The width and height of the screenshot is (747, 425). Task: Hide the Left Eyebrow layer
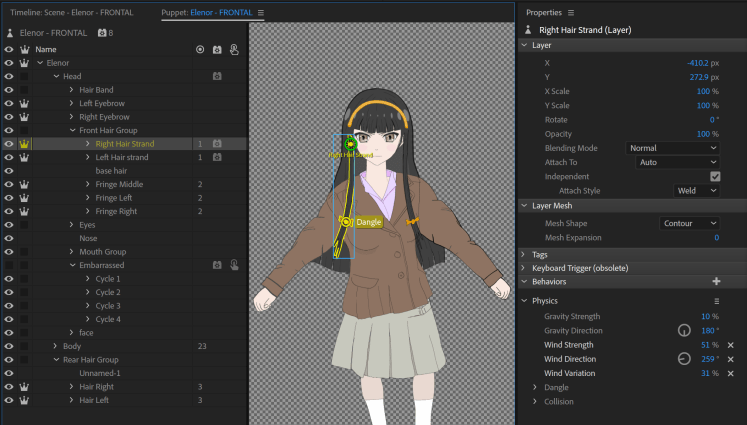tap(8, 103)
